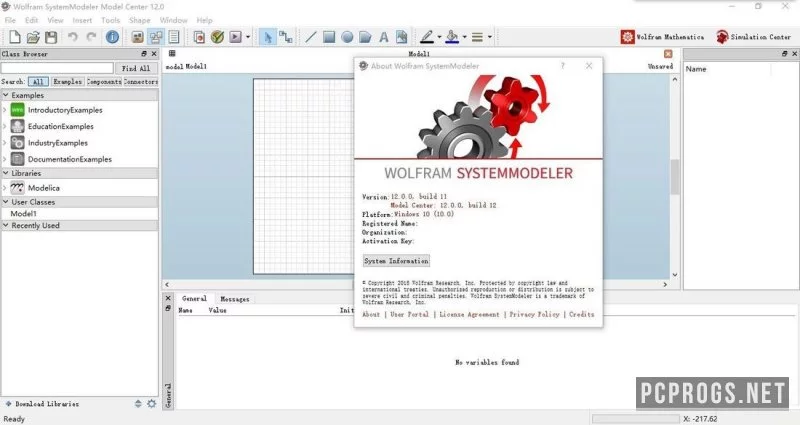Open Credits link in About dialog
The image size is (800, 425).
pos(582,314)
